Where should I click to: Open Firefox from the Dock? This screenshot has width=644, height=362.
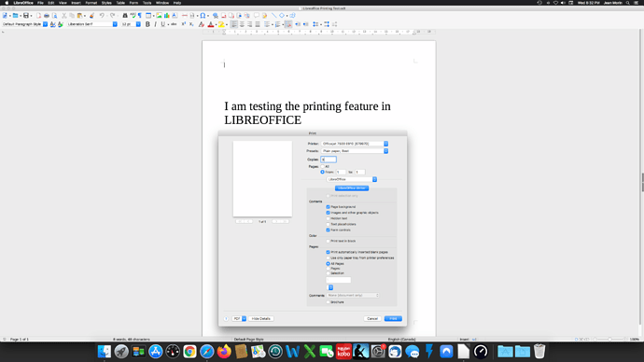point(224,352)
